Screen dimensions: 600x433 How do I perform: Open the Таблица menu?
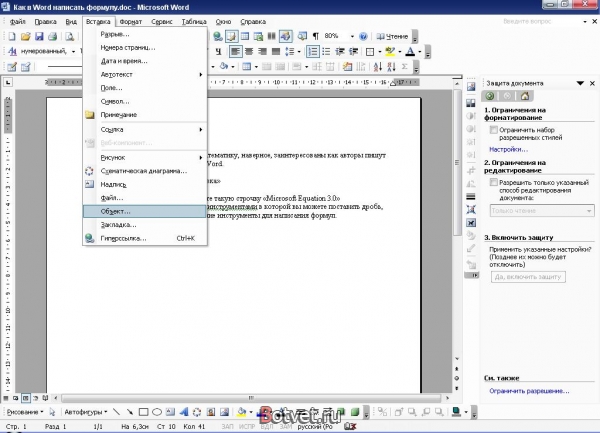click(194, 22)
